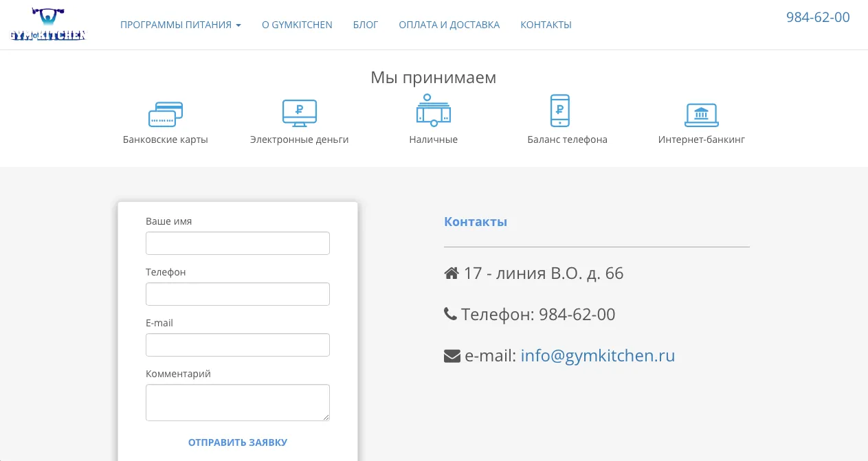The height and width of the screenshot is (461, 868).
Task: Click the electronic money monitor icon
Action: tap(300, 113)
